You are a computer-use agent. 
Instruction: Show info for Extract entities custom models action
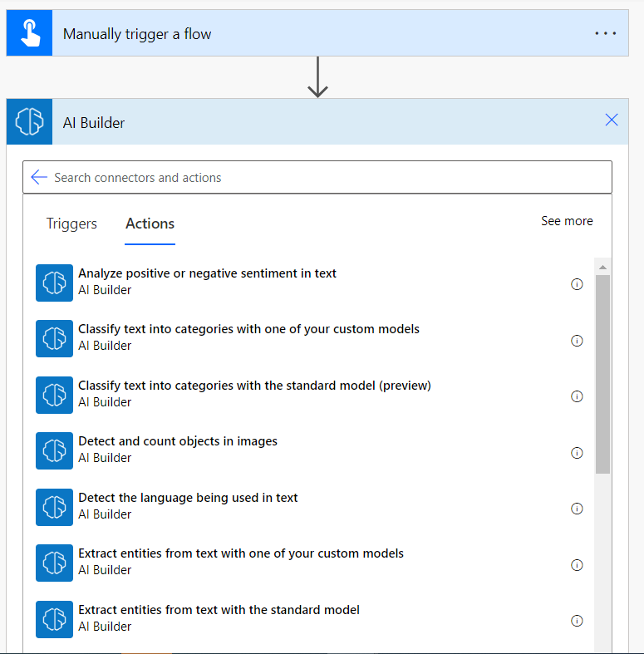(577, 565)
